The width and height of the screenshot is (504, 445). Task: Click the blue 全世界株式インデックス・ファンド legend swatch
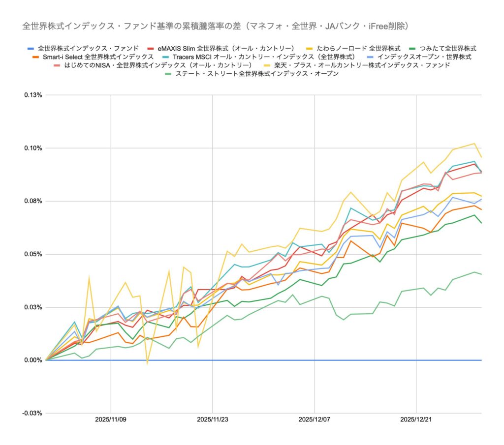29,48
